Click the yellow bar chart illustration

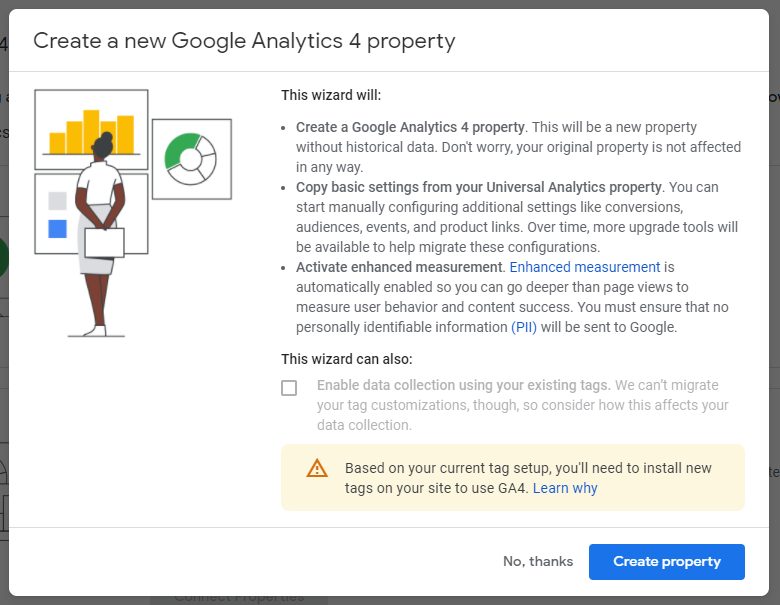coord(92,130)
